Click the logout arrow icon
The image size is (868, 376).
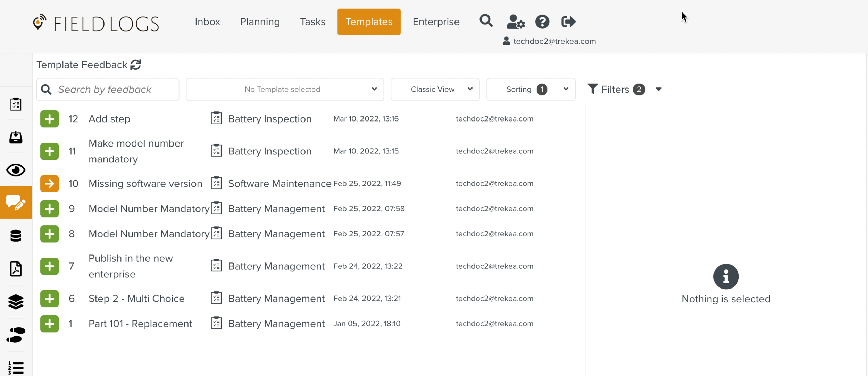tap(568, 22)
